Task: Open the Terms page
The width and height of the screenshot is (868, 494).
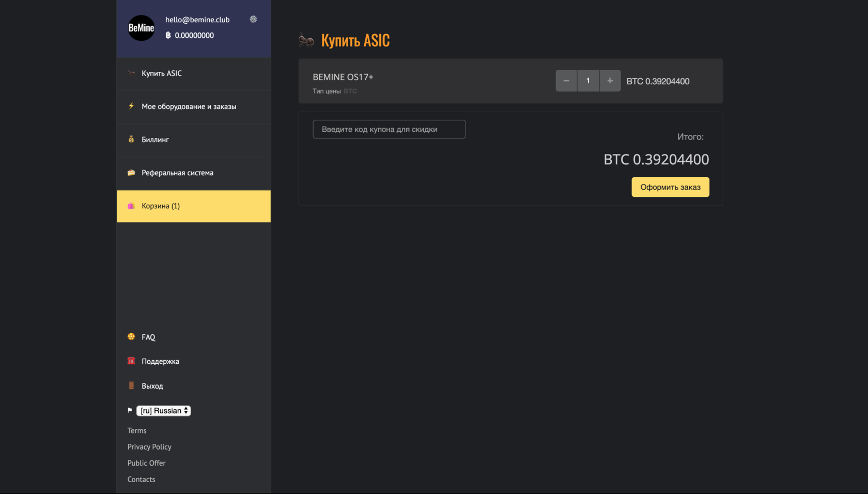Action: pyautogui.click(x=136, y=430)
